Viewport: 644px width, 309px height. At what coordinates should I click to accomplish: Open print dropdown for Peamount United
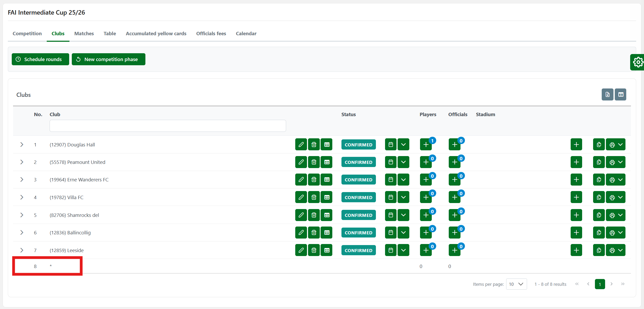tap(616, 162)
